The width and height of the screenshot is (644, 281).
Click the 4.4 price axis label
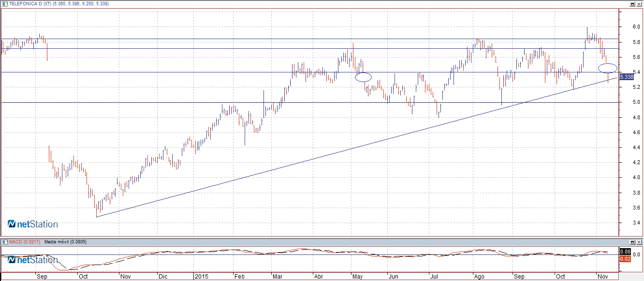coord(637,147)
